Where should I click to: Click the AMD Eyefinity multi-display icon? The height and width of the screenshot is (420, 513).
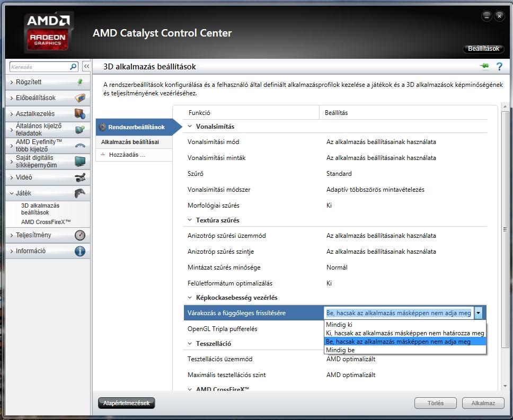coord(80,146)
